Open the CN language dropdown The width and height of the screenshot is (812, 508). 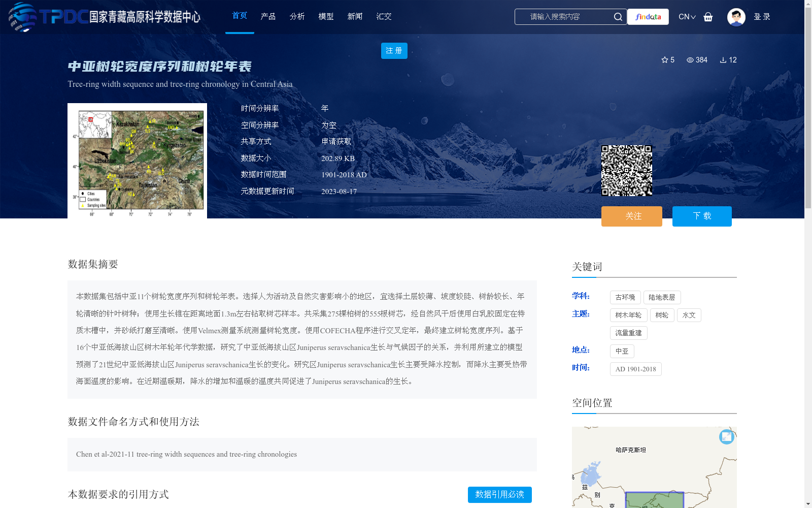pos(687,17)
